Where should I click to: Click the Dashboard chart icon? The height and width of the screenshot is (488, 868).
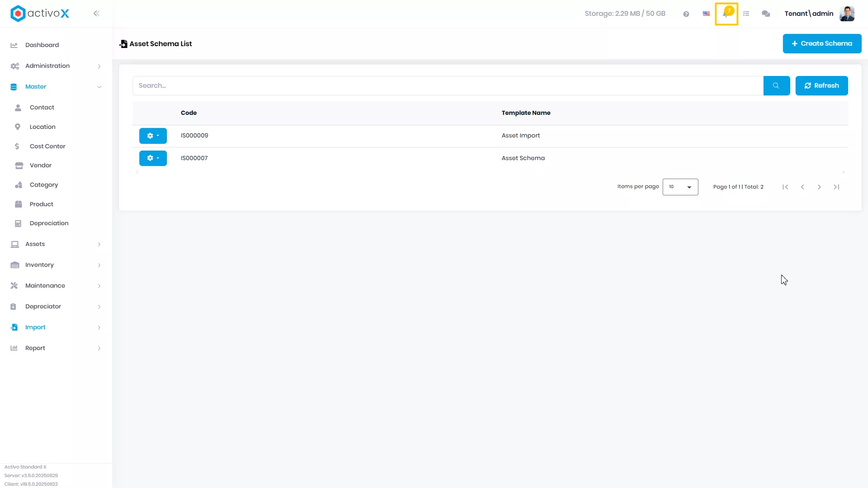coord(14,45)
